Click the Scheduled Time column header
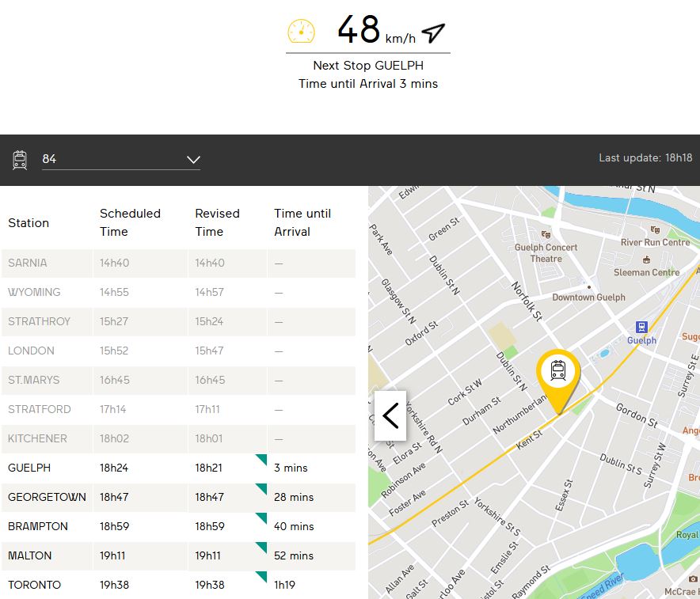The width and height of the screenshot is (700, 599). coord(130,222)
